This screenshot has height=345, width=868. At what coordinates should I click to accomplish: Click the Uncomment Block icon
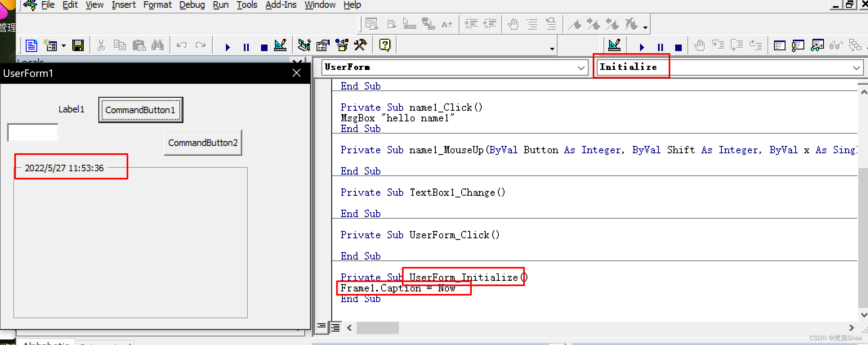[x=551, y=25]
